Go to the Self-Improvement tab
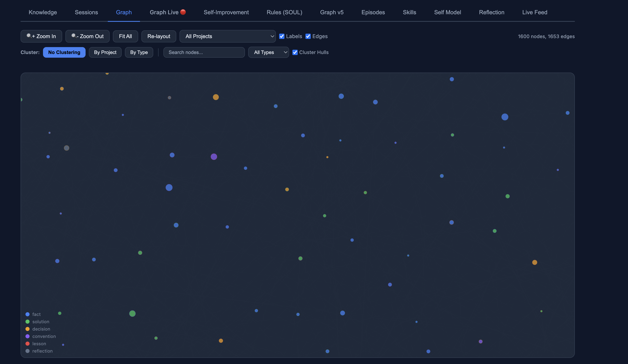 [x=226, y=12]
